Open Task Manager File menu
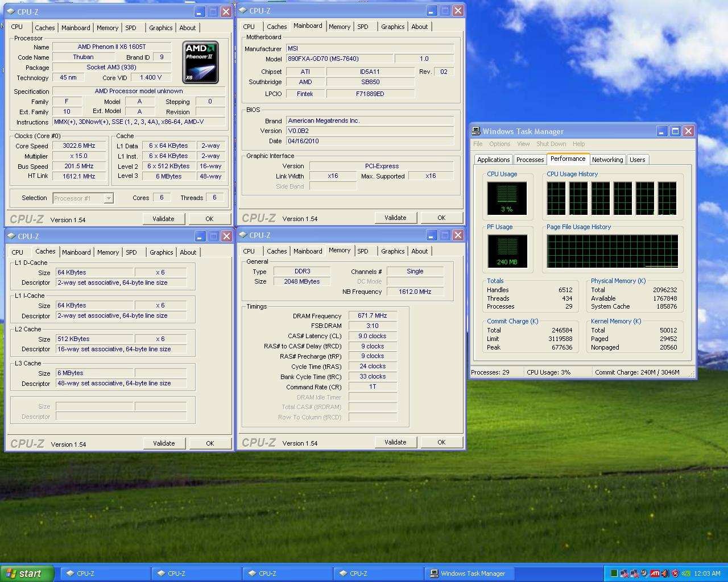This screenshot has width=728, height=582. pos(478,144)
